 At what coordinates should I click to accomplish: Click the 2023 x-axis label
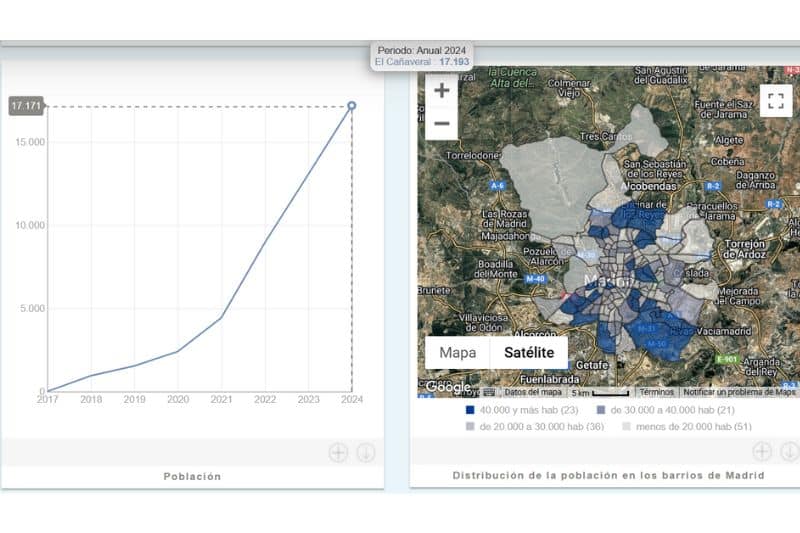point(309,399)
